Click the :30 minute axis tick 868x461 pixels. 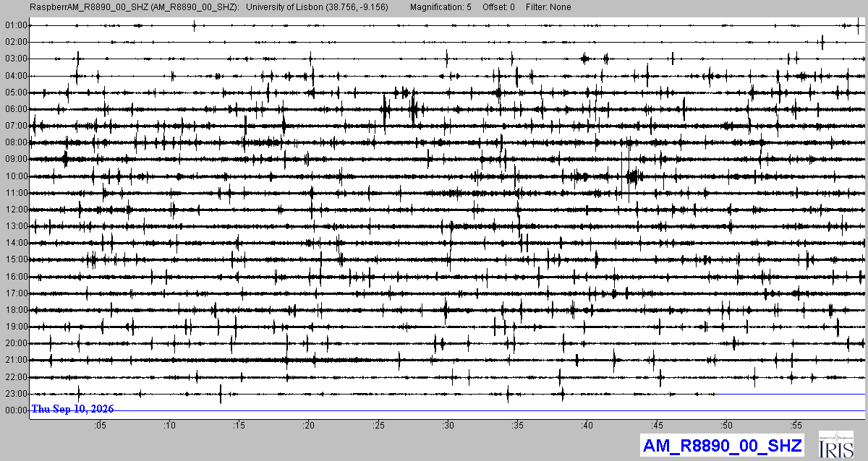tap(448, 425)
